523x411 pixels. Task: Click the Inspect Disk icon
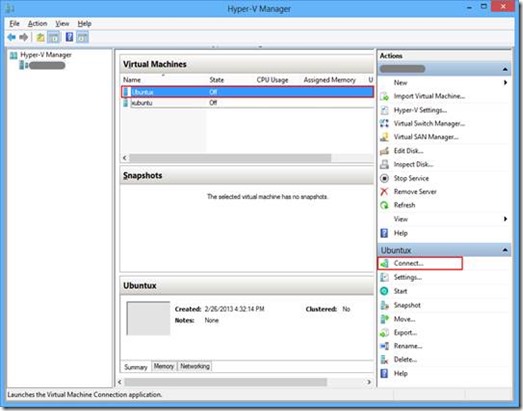pos(384,164)
